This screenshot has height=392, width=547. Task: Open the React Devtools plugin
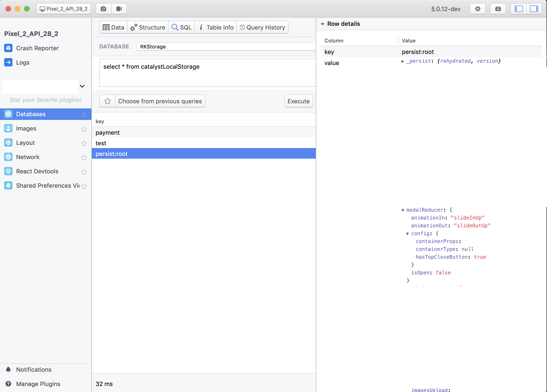click(37, 171)
